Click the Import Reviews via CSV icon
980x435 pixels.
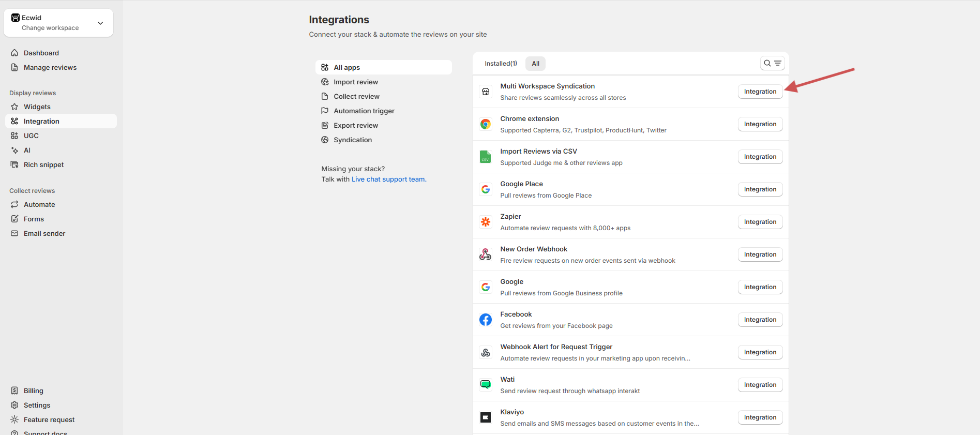coord(485,157)
